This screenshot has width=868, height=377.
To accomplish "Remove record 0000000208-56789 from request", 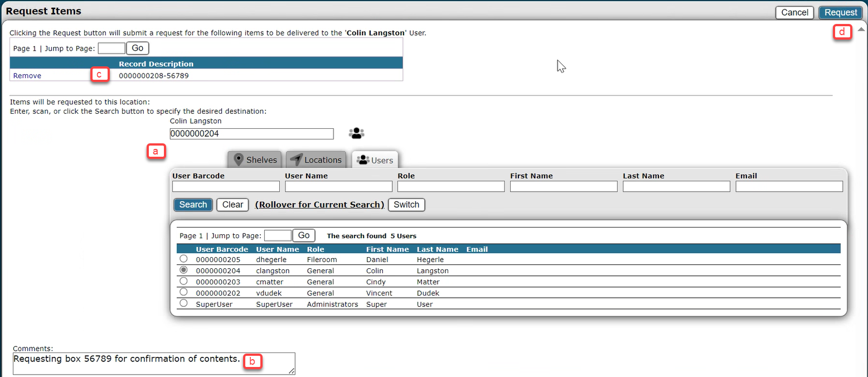I will pyautogui.click(x=27, y=76).
